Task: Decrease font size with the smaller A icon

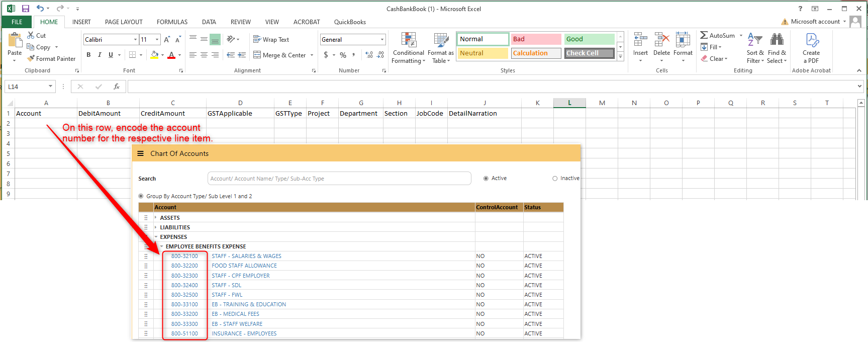Action: [178, 39]
